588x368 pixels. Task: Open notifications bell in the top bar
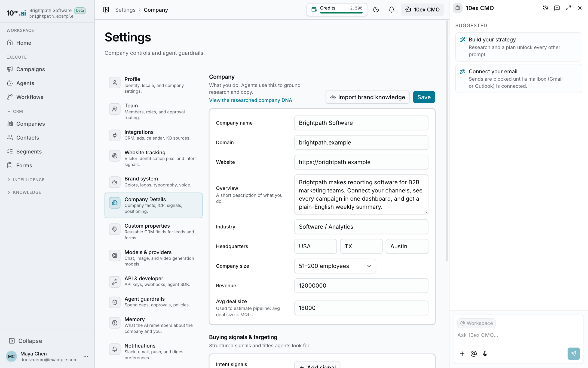[x=391, y=10]
